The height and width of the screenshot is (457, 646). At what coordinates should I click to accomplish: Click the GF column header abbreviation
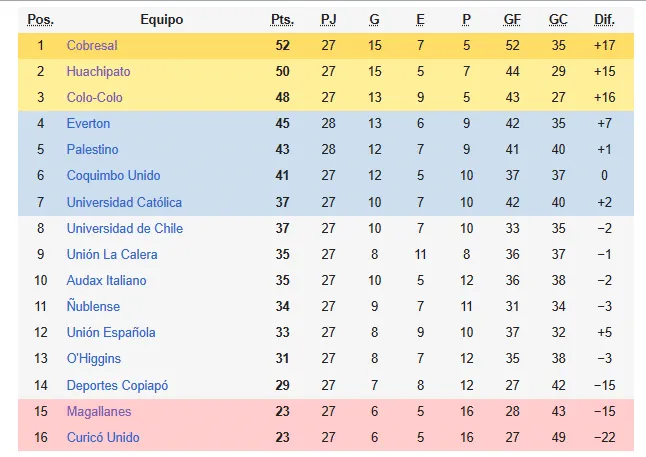512,19
